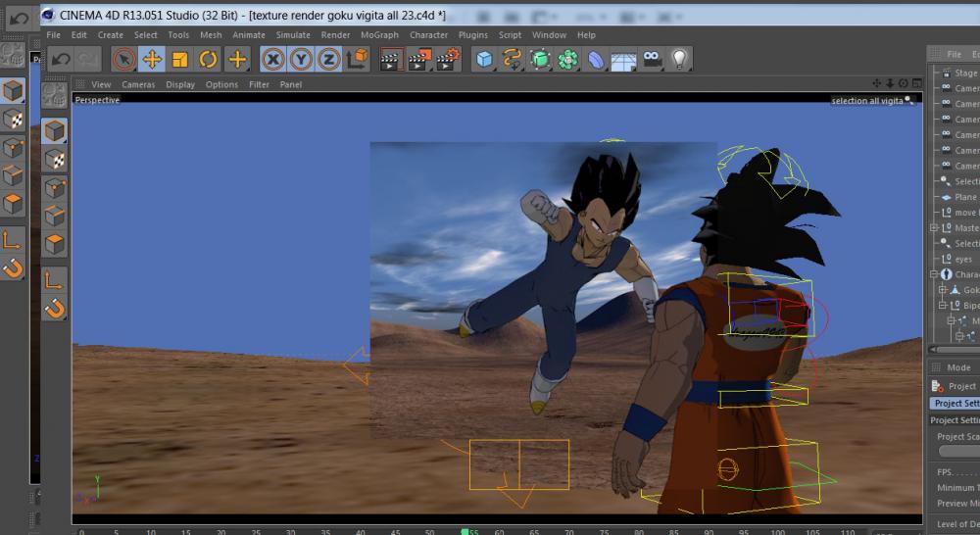Image resolution: width=980 pixels, height=535 pixels.
Task: Toggle the world coordinate system icon
Action: 358,60
